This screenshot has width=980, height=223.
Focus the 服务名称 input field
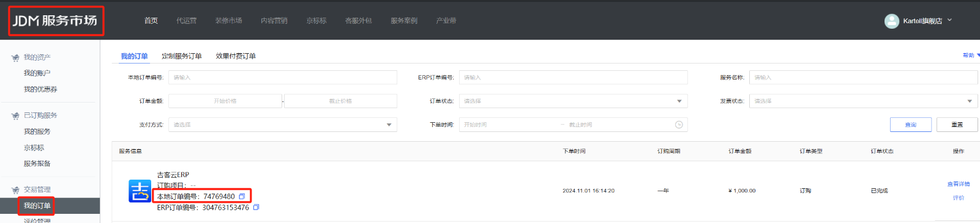[x=863, y=78]
